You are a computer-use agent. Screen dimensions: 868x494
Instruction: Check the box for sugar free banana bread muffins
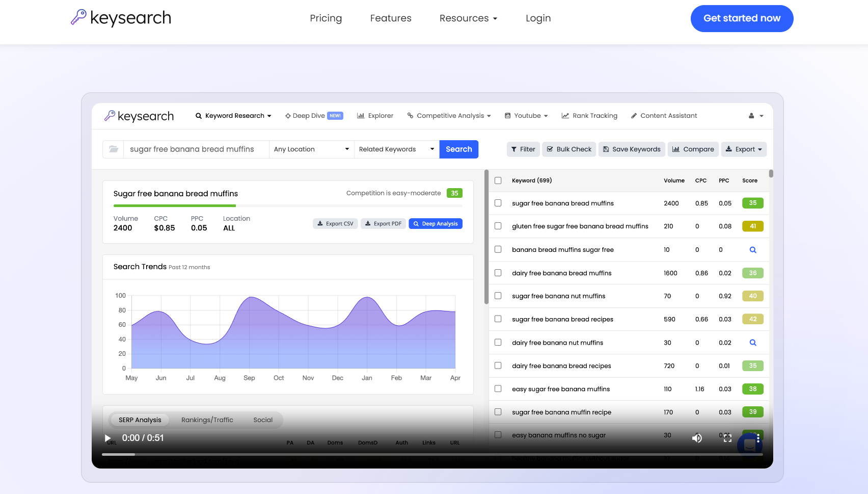(498, 203)
